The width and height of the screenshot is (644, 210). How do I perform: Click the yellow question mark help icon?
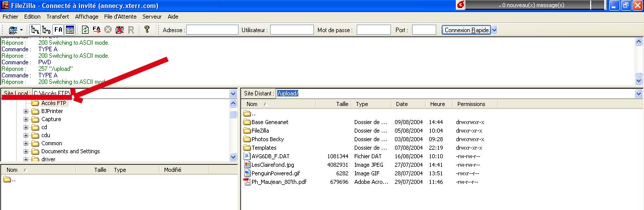click(146, 30)
